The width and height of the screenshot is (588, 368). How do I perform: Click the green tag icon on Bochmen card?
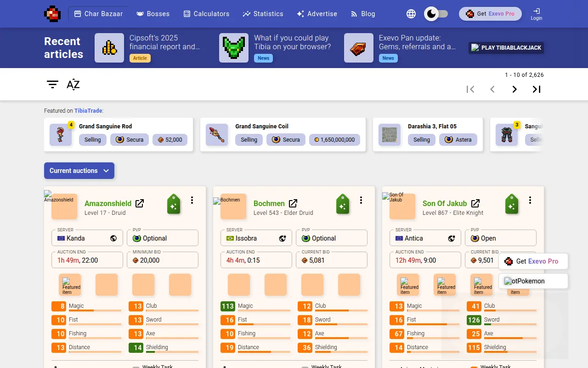[x=343, y=204]
